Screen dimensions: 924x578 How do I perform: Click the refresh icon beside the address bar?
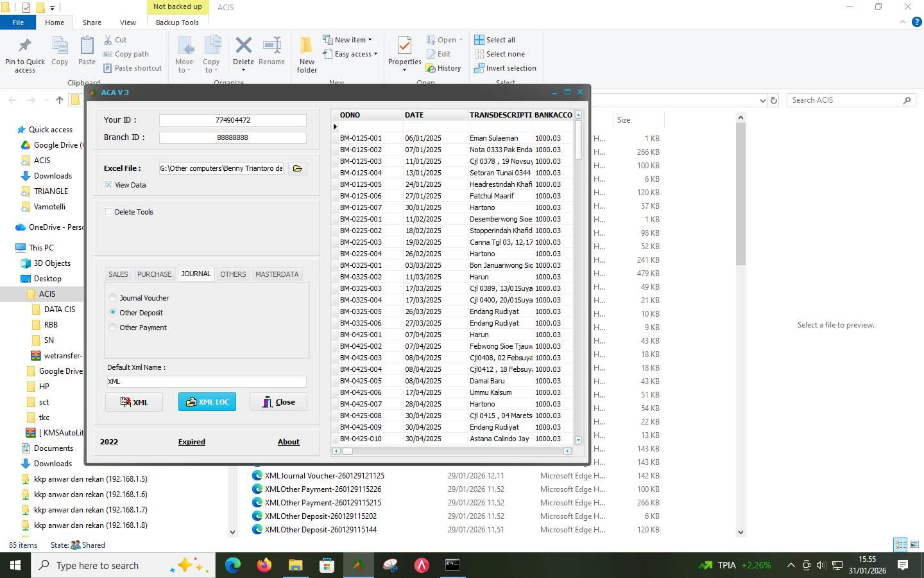pos(773,100)
